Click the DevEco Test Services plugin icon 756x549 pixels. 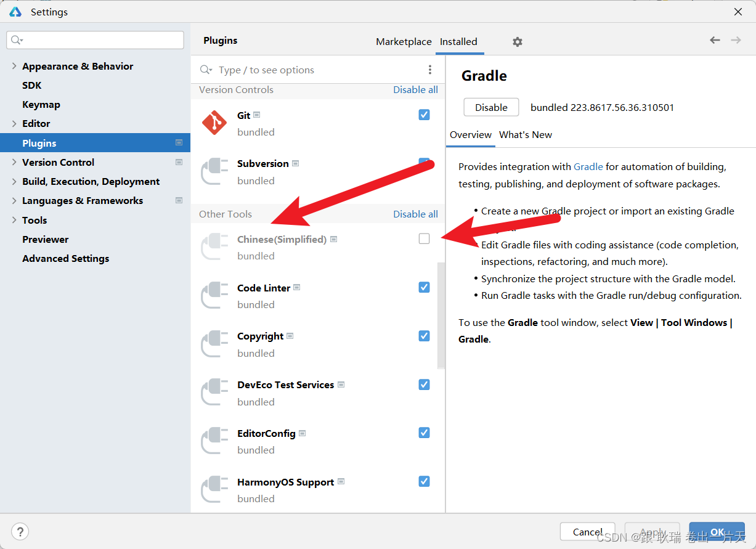[214, 393]
